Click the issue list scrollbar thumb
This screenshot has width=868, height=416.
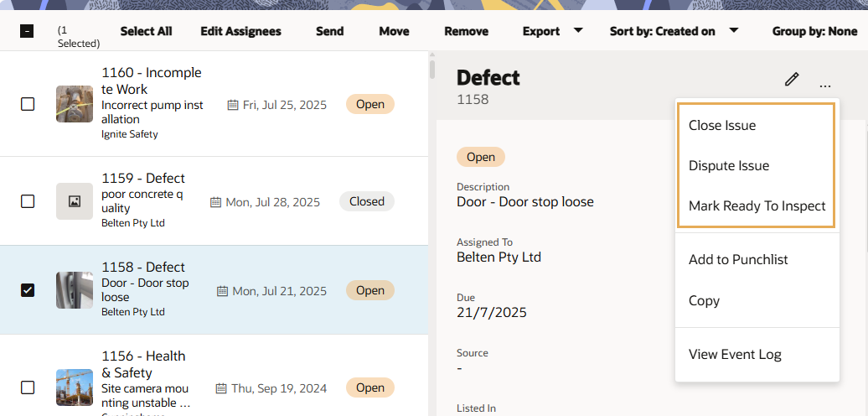(x=432, y=68)
